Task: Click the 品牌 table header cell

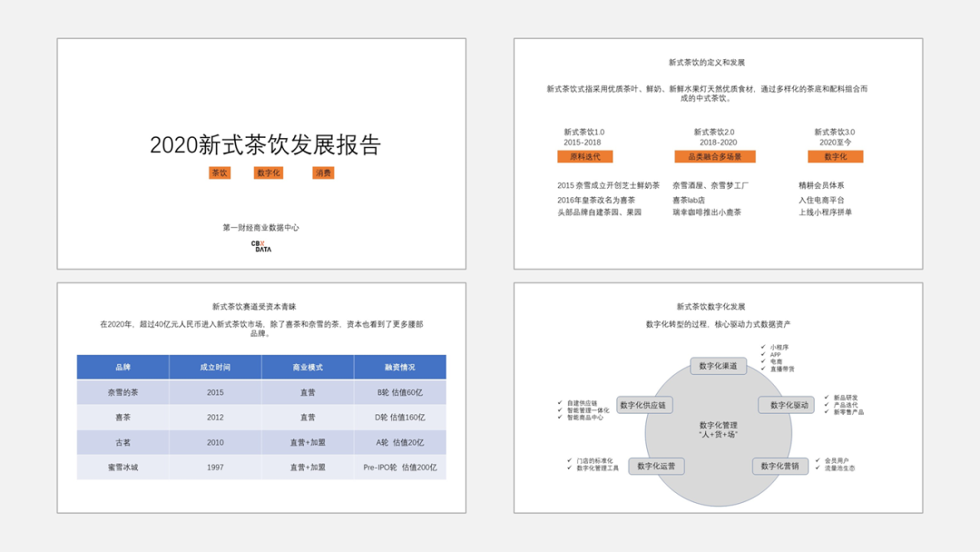Action: coord(123,367)
